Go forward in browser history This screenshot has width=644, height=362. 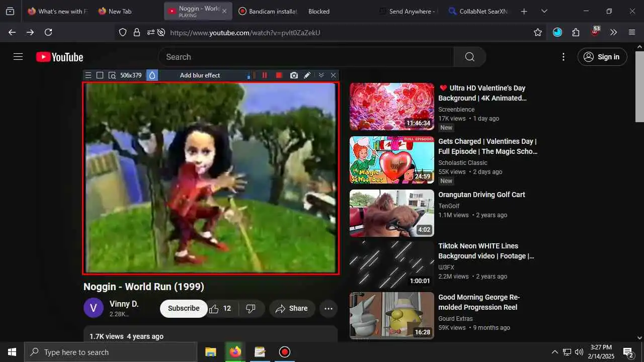(x=30, y=32)
